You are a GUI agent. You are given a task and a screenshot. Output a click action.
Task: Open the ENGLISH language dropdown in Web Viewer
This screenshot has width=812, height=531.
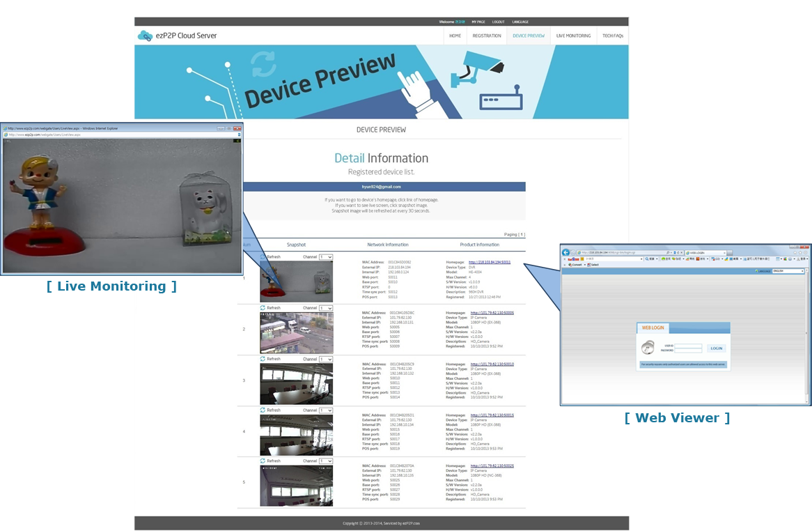(788, 271)
